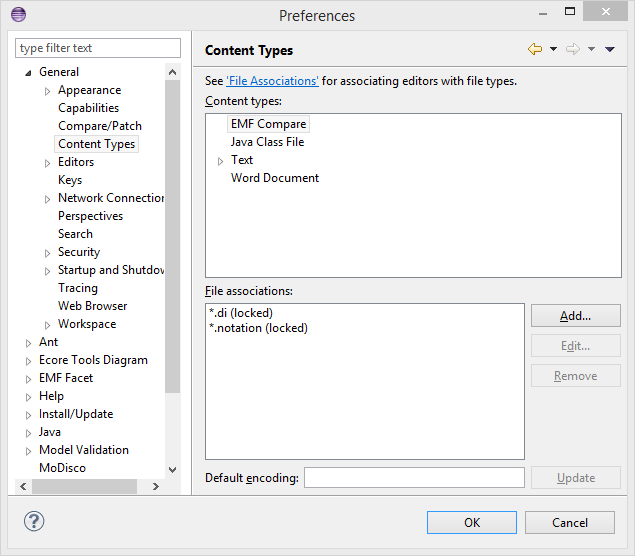The image size is (635, 556).
Task: Click the back navigation arrow icon
Action: 534,49
